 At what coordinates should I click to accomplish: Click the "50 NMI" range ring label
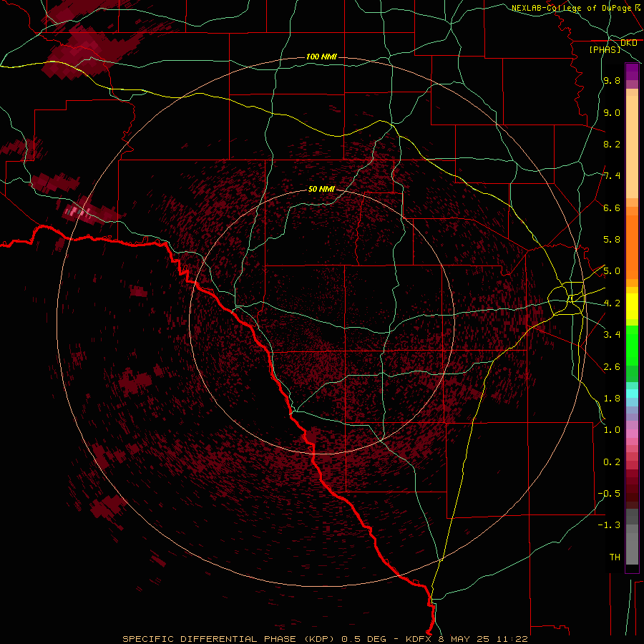[x=321, y=189]
